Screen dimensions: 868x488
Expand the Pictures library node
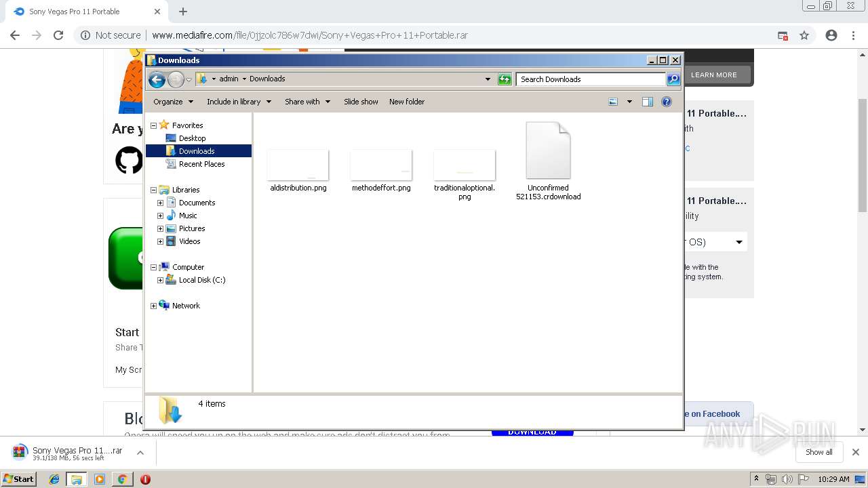(161, 228)
